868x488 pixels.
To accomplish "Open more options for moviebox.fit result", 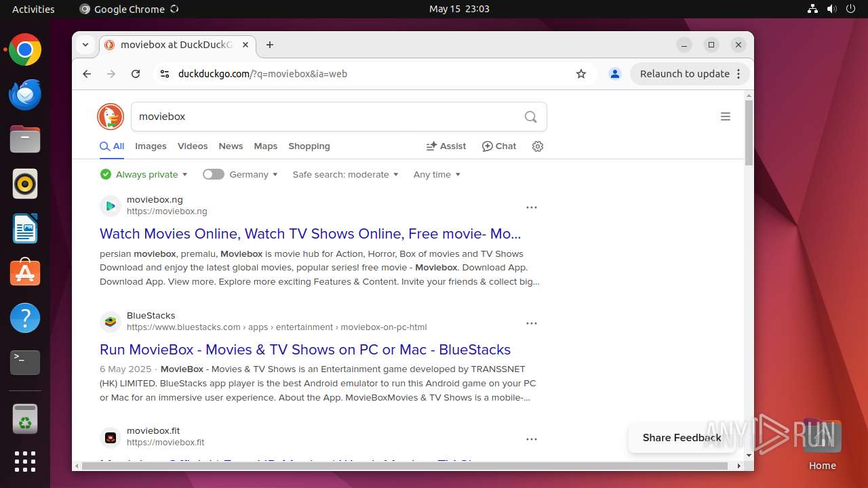I will [532, 439].
